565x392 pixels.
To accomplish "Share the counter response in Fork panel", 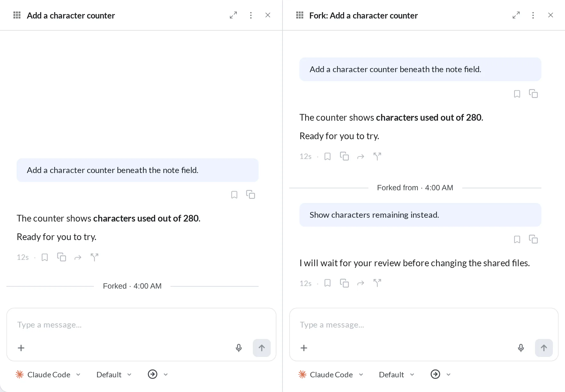I will point(361,157).
